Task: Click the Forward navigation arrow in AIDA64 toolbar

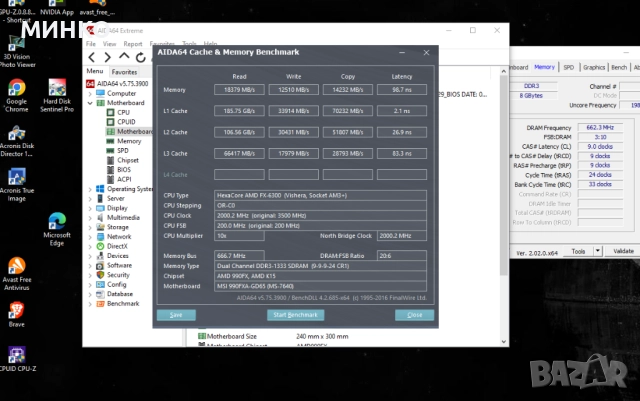Action: [x=106, y=58]
